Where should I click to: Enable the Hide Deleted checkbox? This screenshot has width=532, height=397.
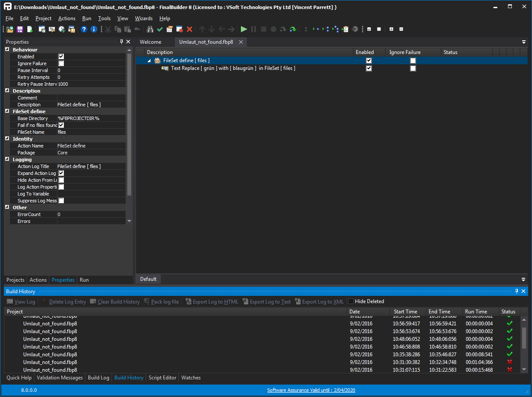coord(351,301)
